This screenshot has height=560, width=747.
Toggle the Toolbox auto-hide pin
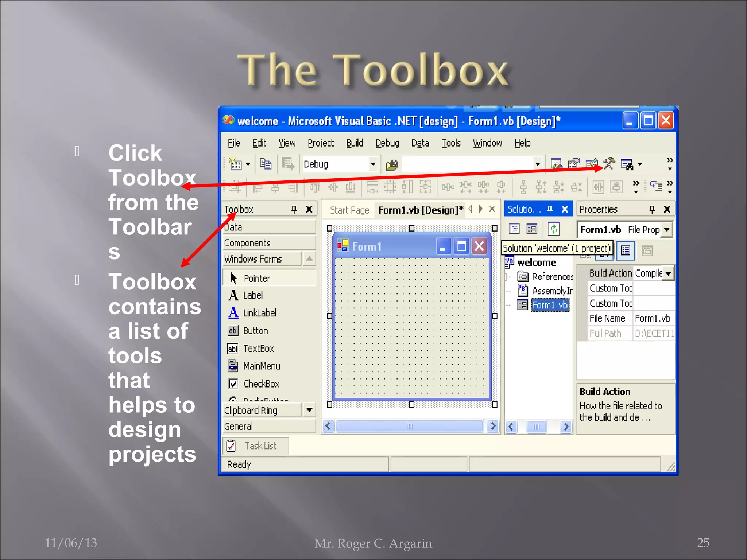(294, 209)
